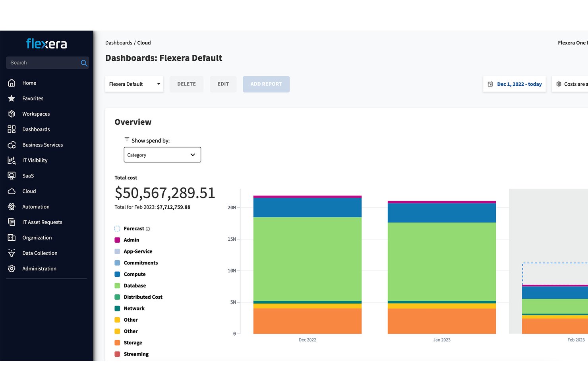Click the Dashboards breadcrumb link
The height and width of the screenshot is (392, 588).
coord(119,42)
